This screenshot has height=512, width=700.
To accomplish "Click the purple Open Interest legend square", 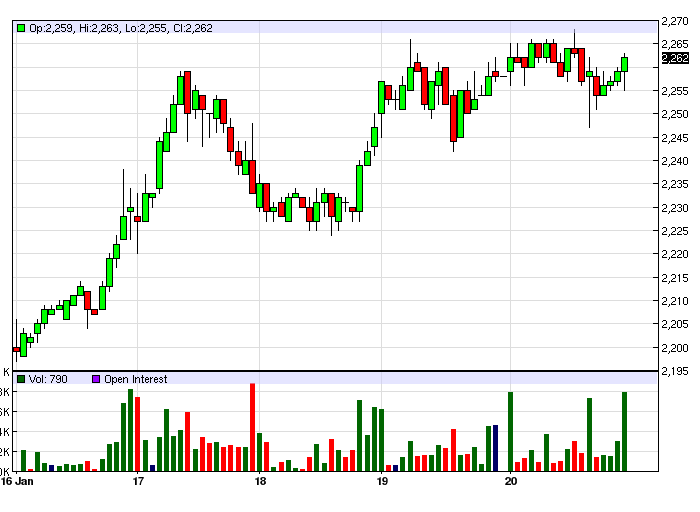I will [96, 379].
